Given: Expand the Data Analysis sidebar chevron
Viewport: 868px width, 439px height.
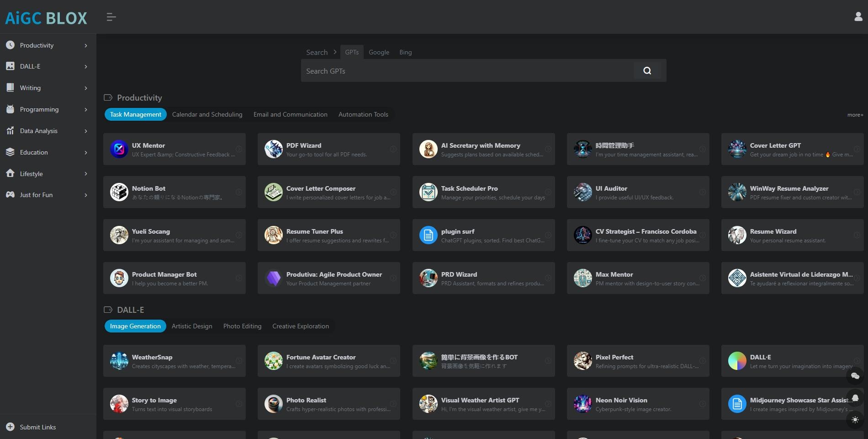Looking at the screenshot, I should pos(86,131).
